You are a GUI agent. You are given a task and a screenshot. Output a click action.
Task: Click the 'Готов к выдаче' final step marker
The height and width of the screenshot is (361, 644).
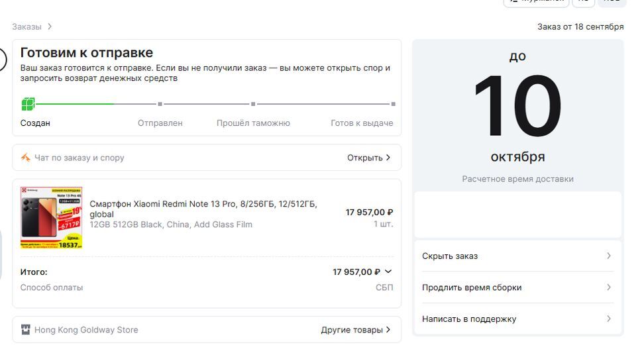point(393,104)
